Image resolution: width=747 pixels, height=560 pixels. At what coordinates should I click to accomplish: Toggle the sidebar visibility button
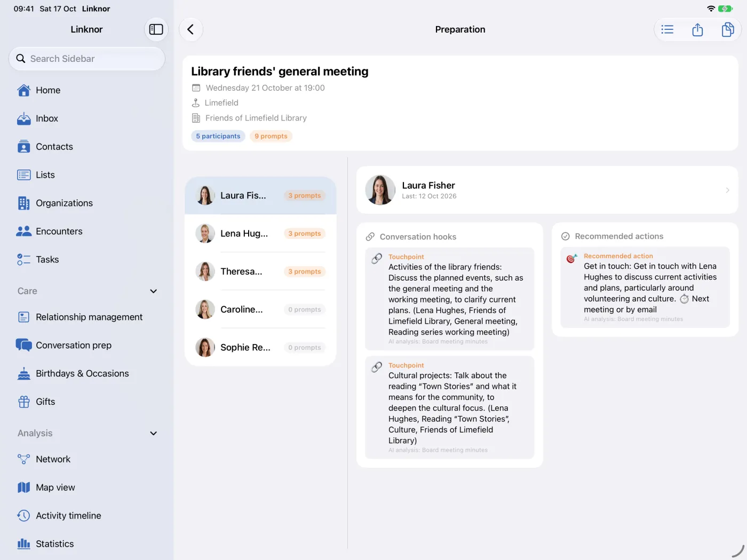(156, 29)
